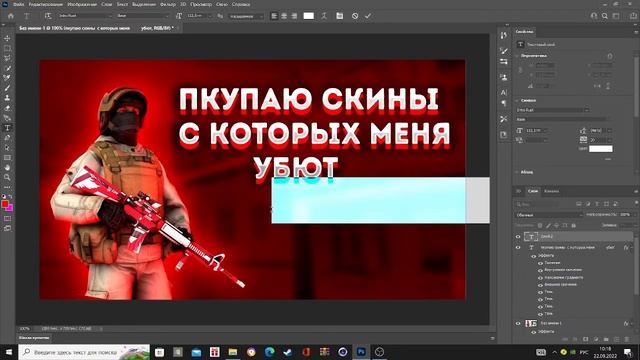Open the Файл menu
The height and width of the screenshot is (360, 640).
pyautogui.click(x=18, y=4)
